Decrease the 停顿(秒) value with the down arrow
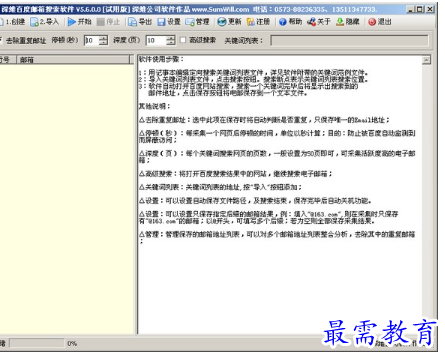 (x=104, y=43)
